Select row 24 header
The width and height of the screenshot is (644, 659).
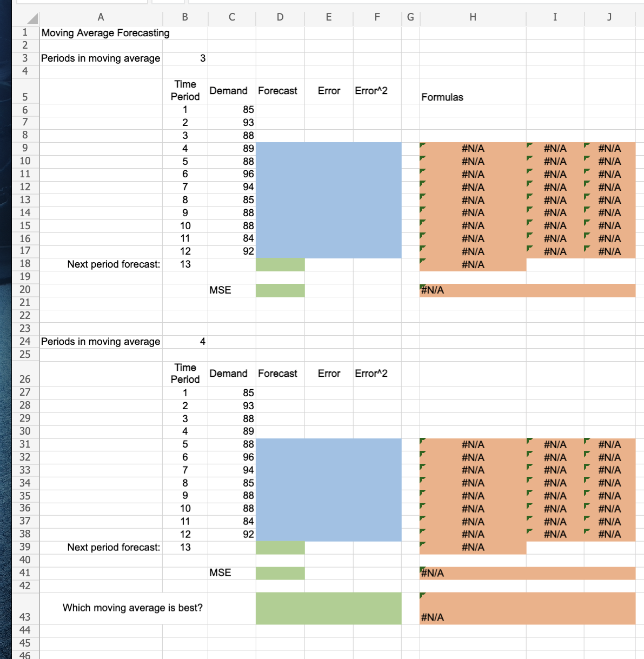coord(25,342)
